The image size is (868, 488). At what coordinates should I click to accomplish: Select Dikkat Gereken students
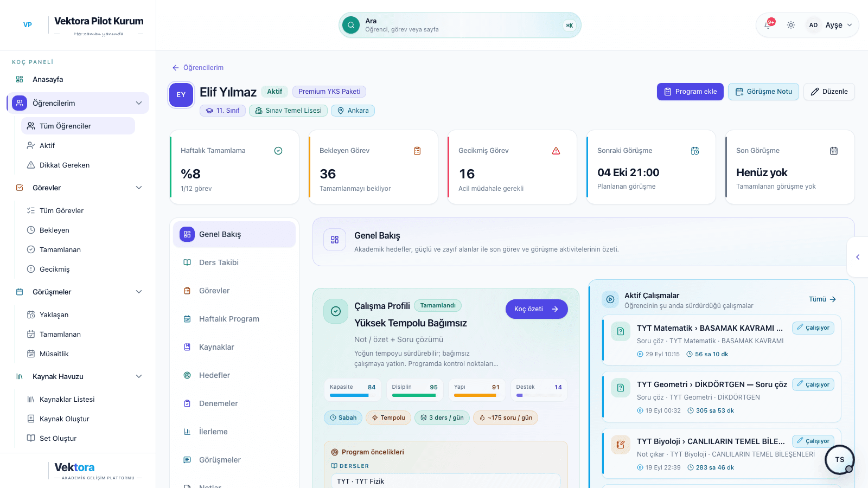click(x=78, y=165)
